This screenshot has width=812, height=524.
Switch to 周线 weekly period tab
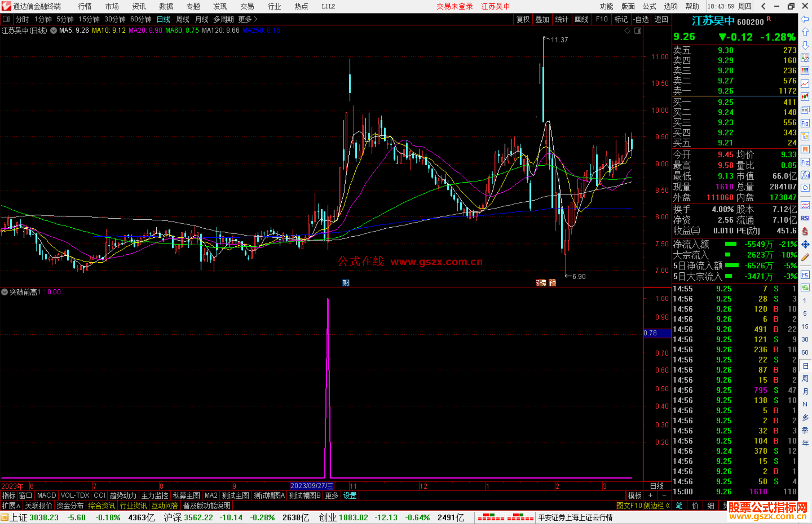point(183,19)
